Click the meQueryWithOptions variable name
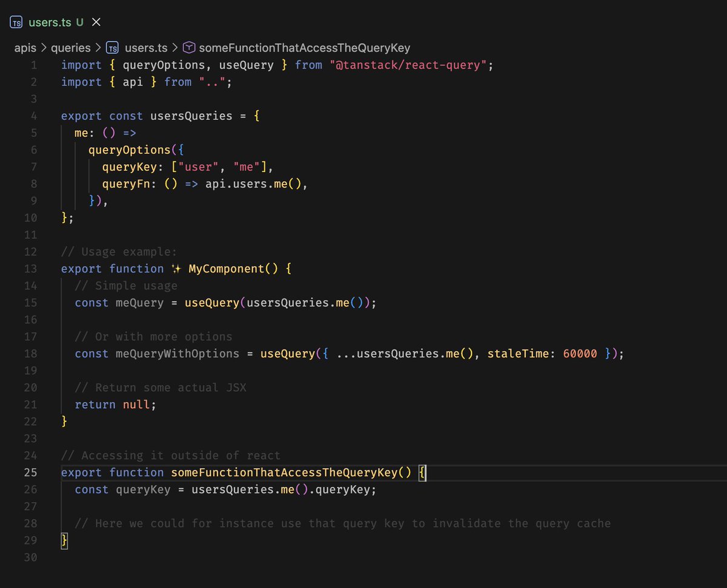 click(178, 353)
